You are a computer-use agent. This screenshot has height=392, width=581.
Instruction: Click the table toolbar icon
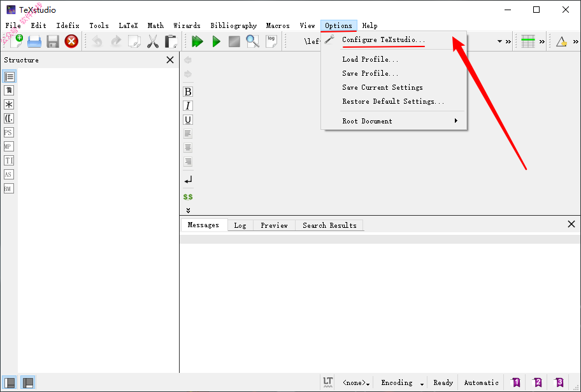click(527, 41)
